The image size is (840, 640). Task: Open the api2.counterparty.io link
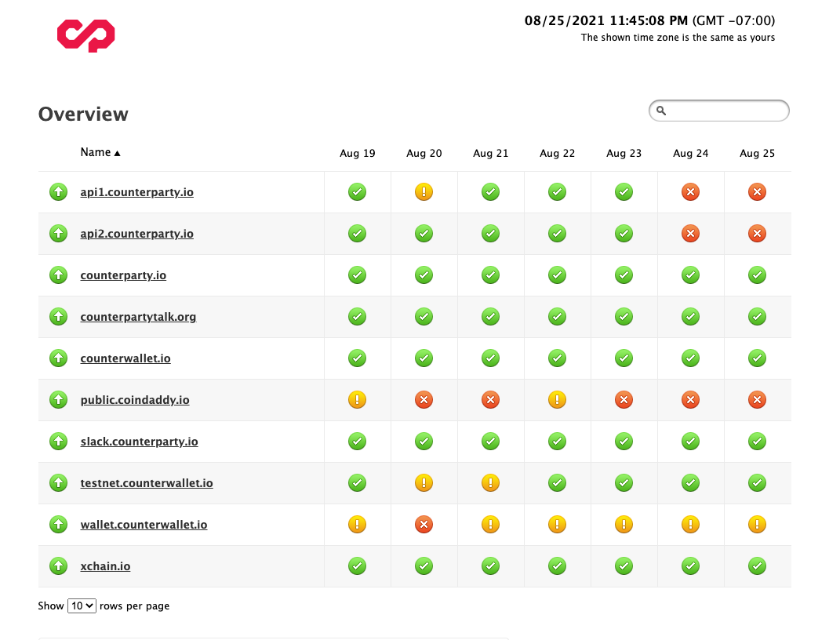(136, 234)
